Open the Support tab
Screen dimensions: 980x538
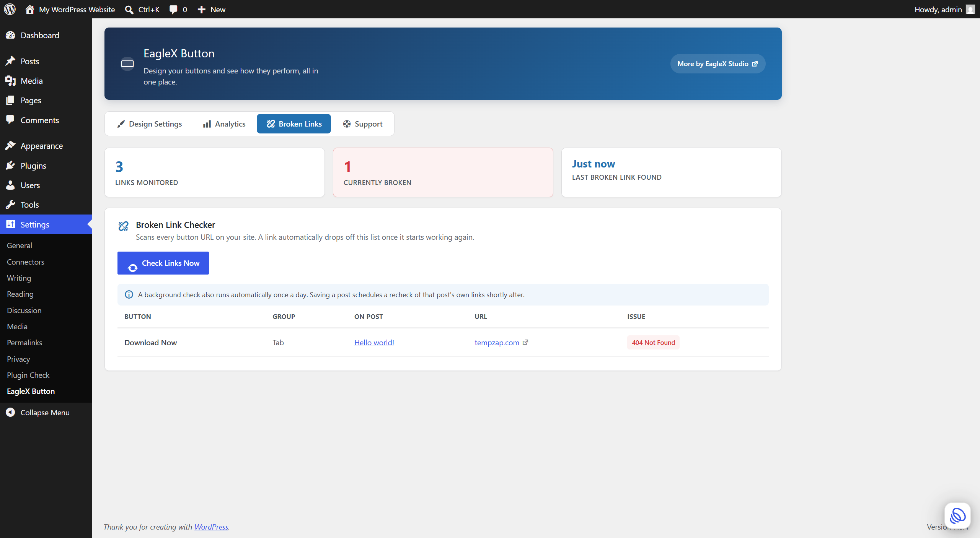click(x=363, y=124)
